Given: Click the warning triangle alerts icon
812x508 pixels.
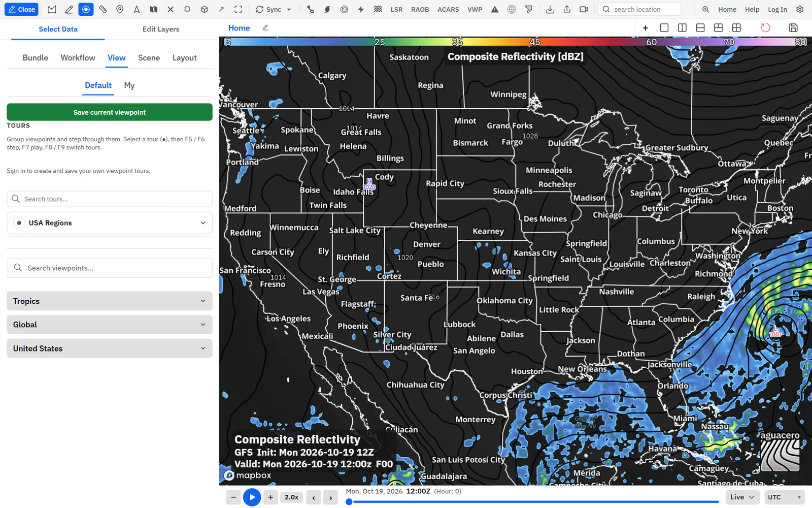Looking at the screenshot, I should pos(495,9).
